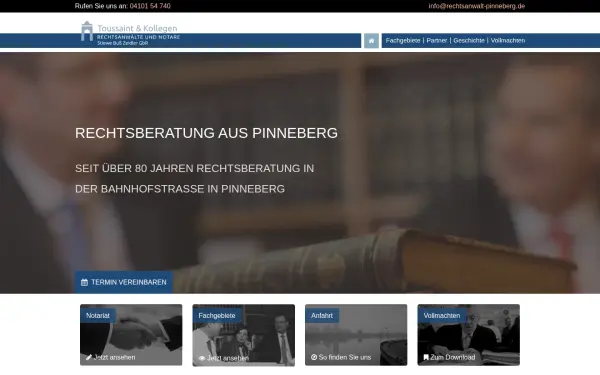Open the Anfahrt card label
Screen dimensions: 600x375
tap(322, 316)
